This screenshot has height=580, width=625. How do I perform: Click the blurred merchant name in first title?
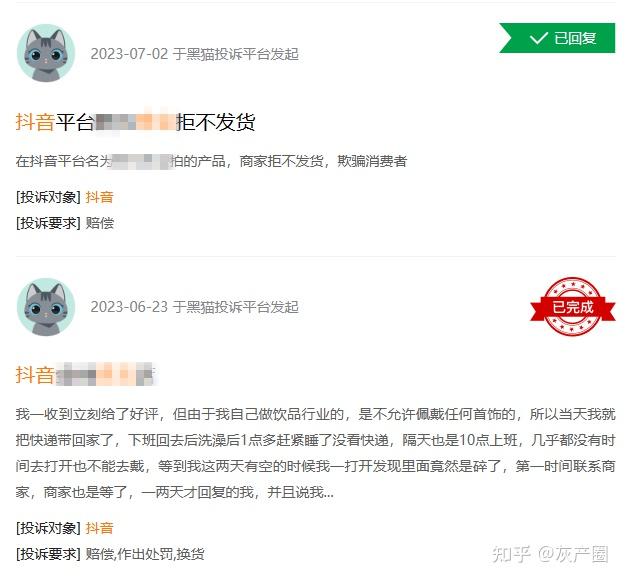point(135,122)
